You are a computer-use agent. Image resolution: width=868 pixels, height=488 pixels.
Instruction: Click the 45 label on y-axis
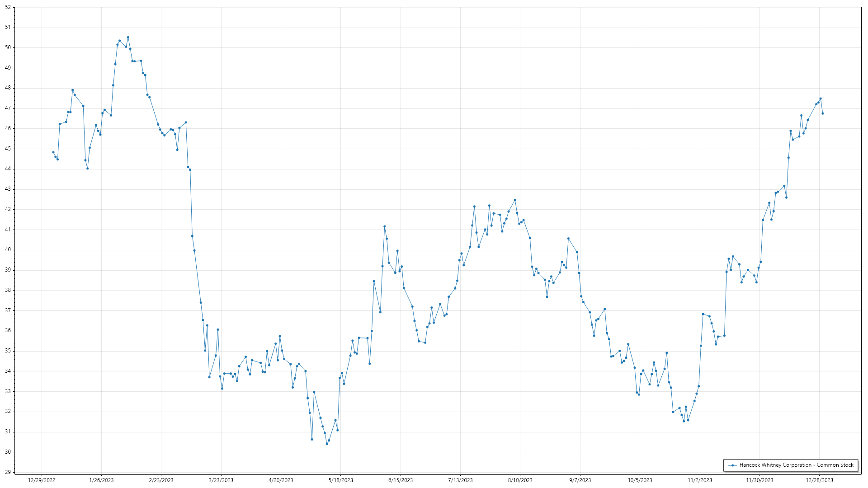[8, 149]
